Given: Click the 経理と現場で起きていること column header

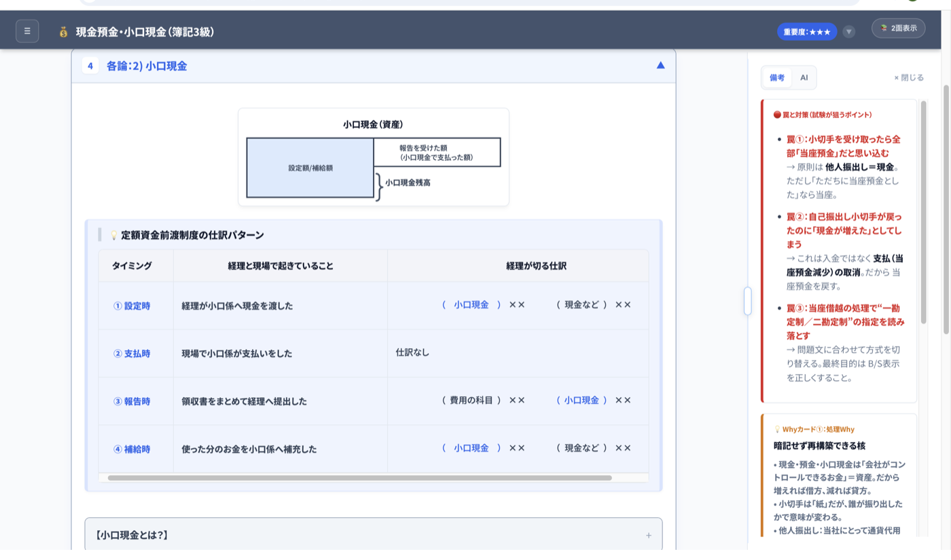Looking at the screenshot, I should click(x=281, y=266).
